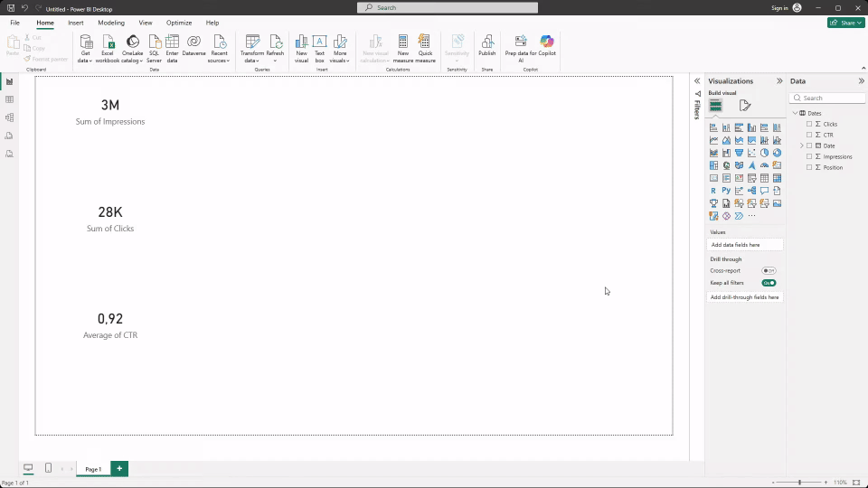Select the gauge visual
This screenshot has height=488, width=868.
click(765, 165)
